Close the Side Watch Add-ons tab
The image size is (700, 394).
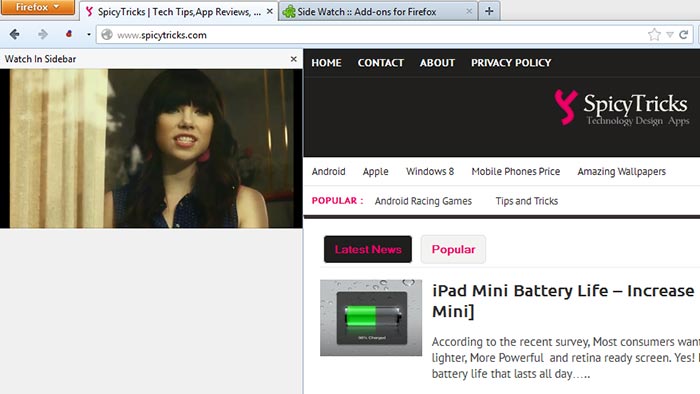point(469,11)
